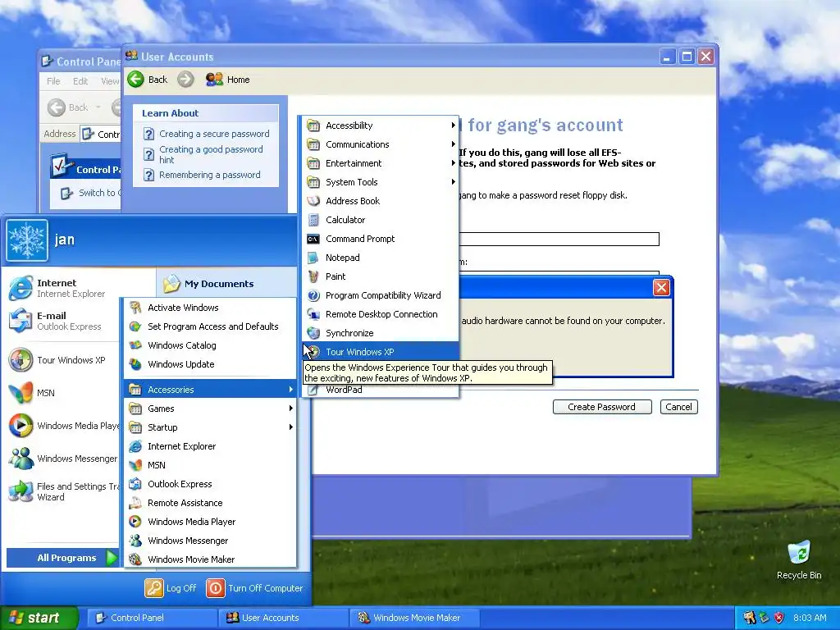The width and height of the screenshot is (840, 630).
Task: Launch Command Prompt in Accessories
Action: point(380,239)
